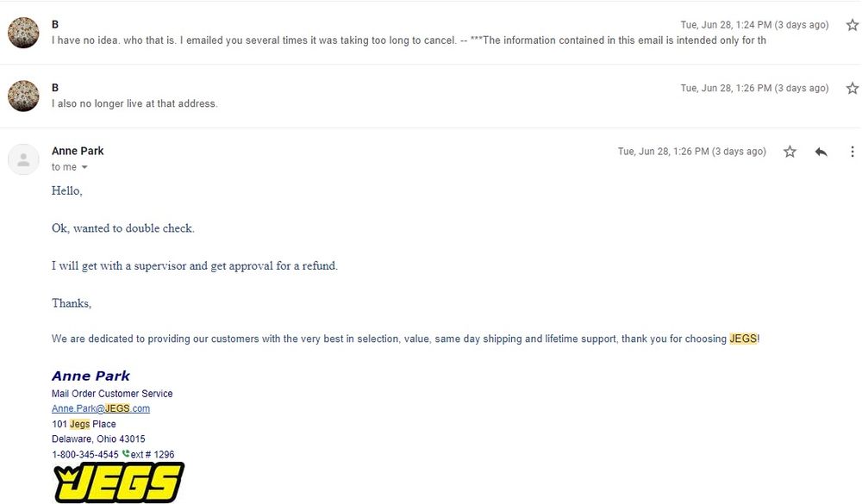Click Anne Park email 1:26 PM timestamp
This screenshot has height=504, width=862.
tap(691, 151)
